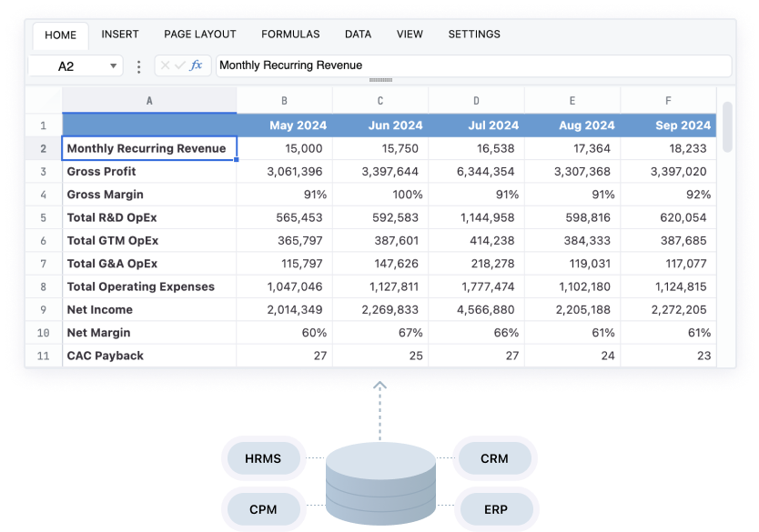Select the Net Income row label cell
Image resolution: width=759 pixels, height=532 pixels.
click(x=149, y=310)
